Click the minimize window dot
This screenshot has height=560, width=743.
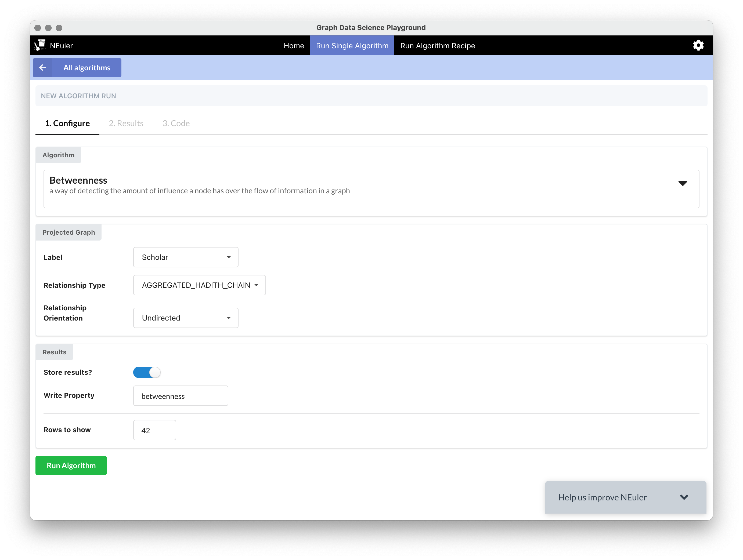coord(48,28)
